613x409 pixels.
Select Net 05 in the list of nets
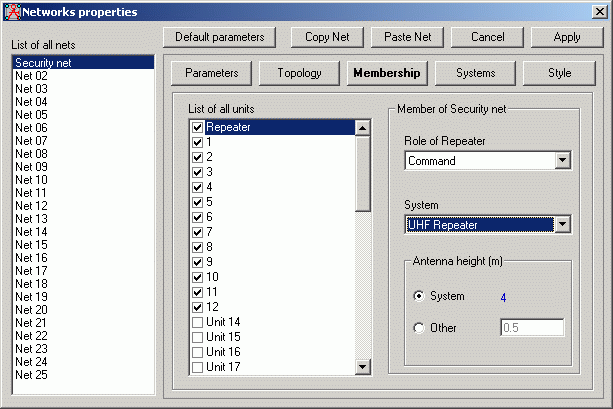click(31, 115)
